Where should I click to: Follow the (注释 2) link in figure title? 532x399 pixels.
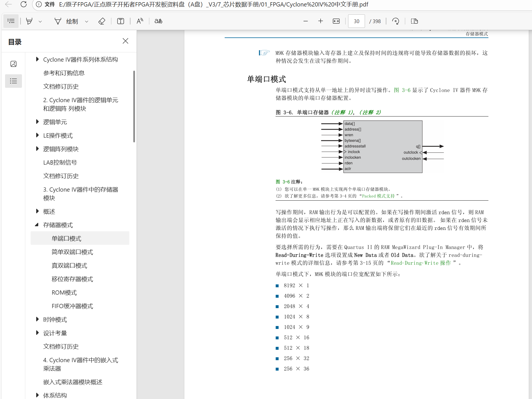pyautogui.click(x=370, y=112)
